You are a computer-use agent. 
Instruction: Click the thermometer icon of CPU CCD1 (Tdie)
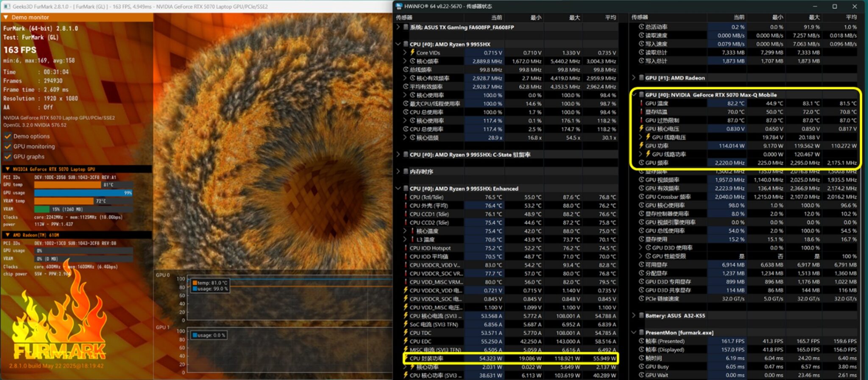click(x=406, y=214)
